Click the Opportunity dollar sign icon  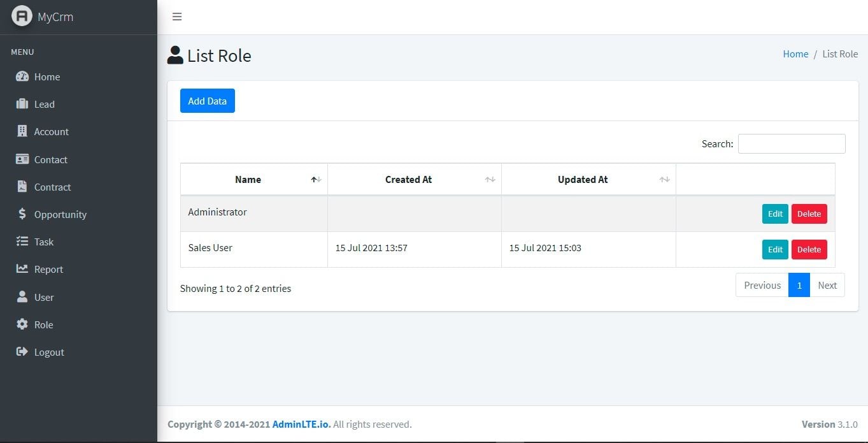pos(22,214)
